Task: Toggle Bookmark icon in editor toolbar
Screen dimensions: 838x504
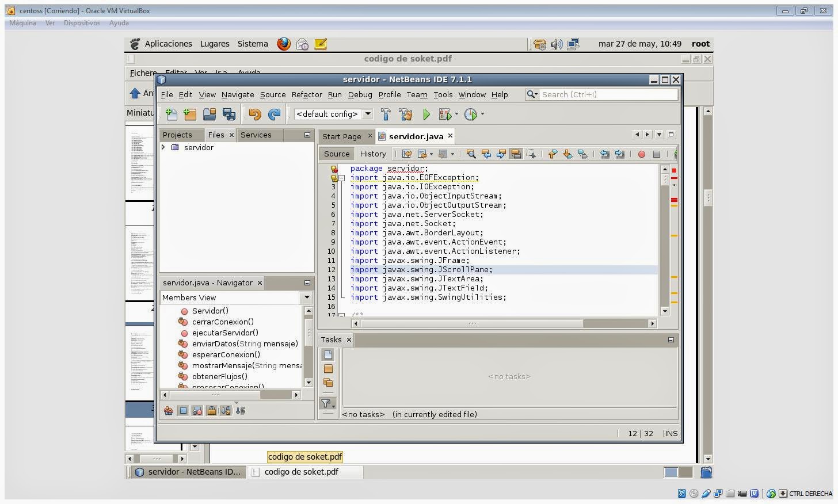Action: pos(582,154)
